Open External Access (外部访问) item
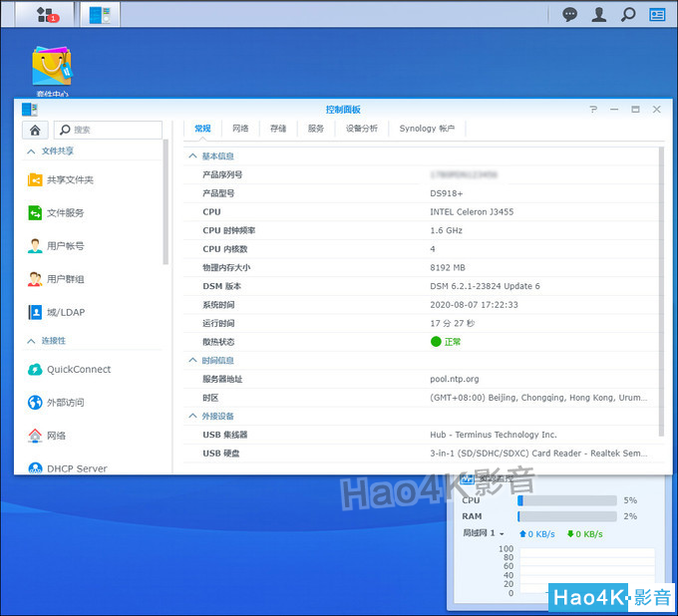The image size is (678, 616). [x=56, y=403]
